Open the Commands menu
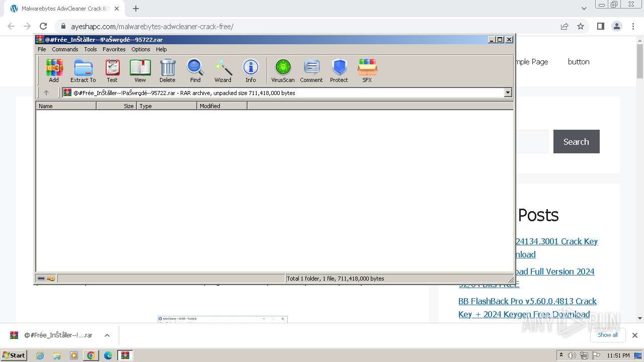This screenshot has width=644, height=362. pos(65,49)
